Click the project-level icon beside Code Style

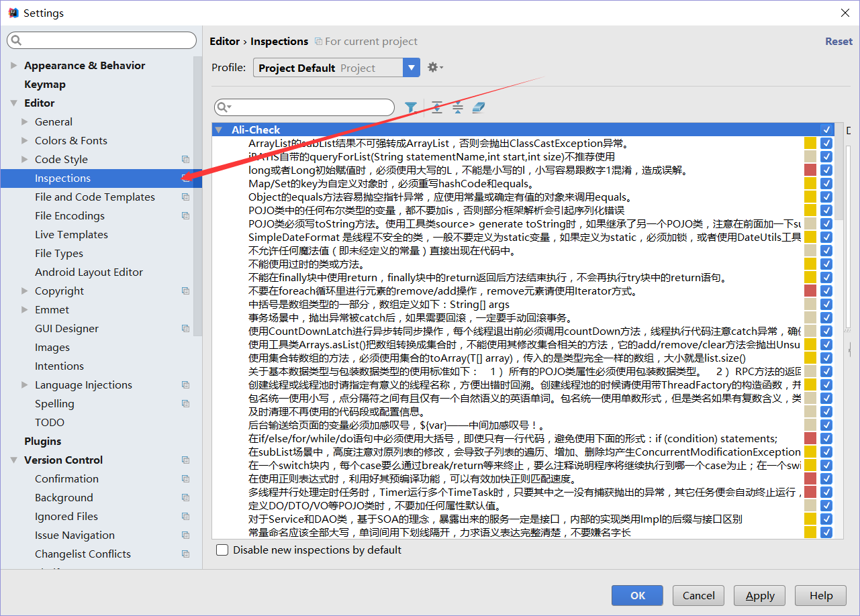click(185, 160)
